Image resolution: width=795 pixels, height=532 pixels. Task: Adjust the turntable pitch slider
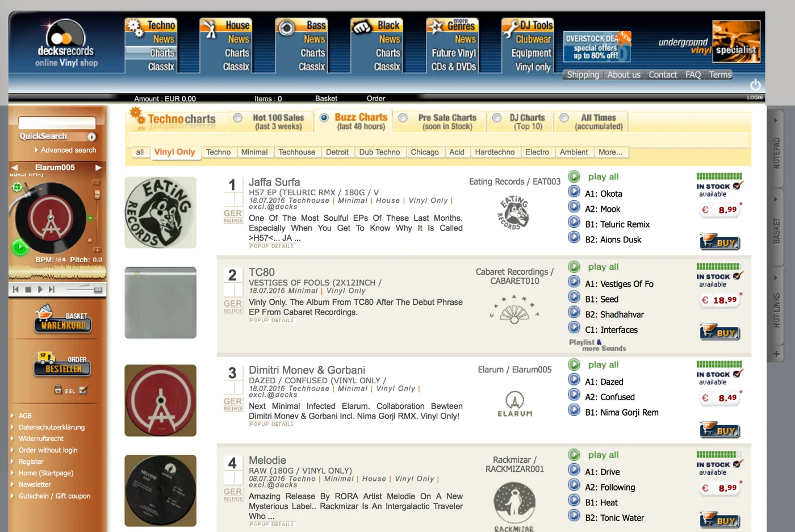point(97,194)
